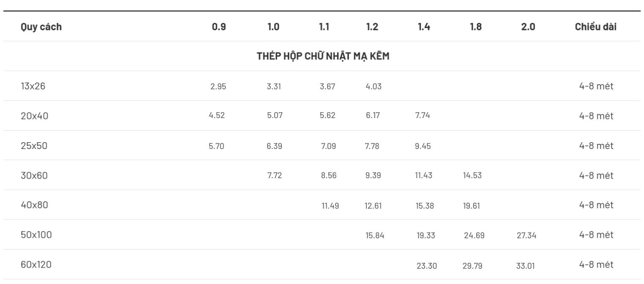Click '4-8 mét' in the 60x120 row
The image size is (644, 284).
(x=596, y=265)
